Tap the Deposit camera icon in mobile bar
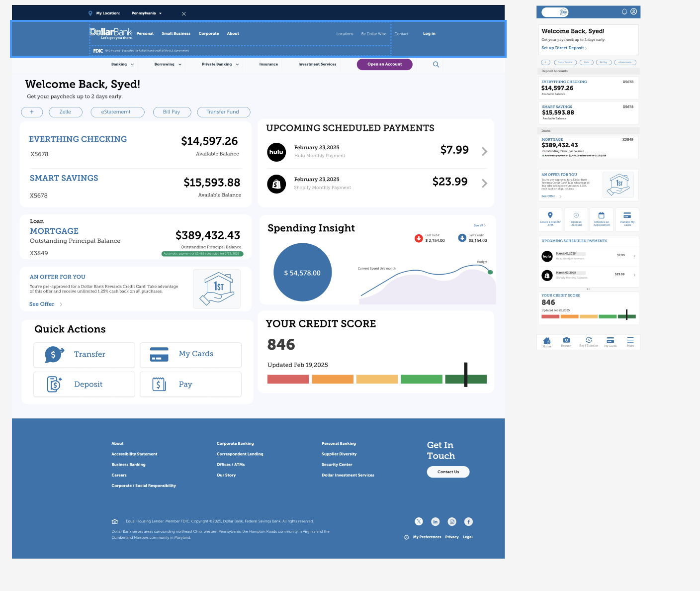The width and height of the screenshot is (700, 591). (566, 340)
